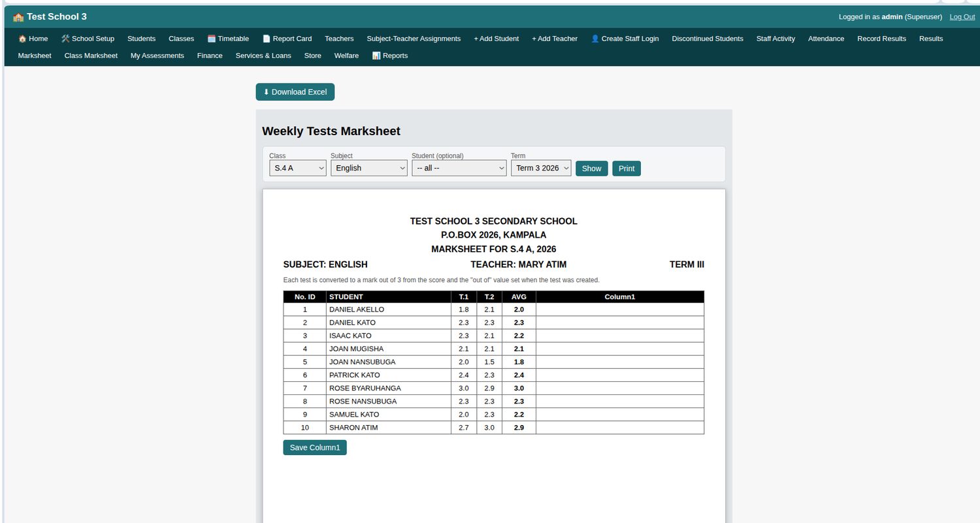Click the Print button
Viewport: 980px width, 523px height.
pos(627,168)
